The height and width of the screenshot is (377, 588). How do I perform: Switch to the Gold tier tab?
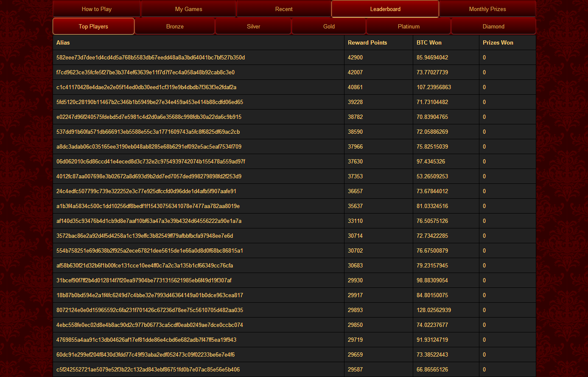pyautogui.click(x=329, y=26)
